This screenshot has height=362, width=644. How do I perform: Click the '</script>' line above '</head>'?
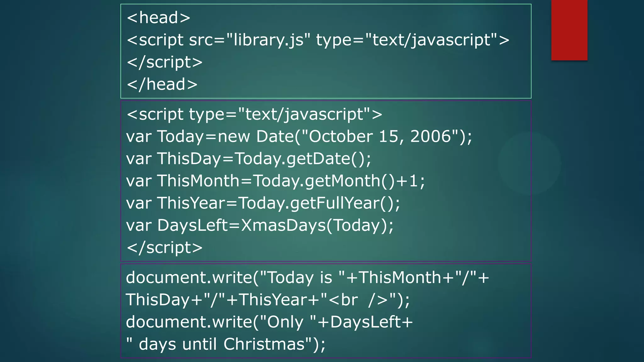164,62
